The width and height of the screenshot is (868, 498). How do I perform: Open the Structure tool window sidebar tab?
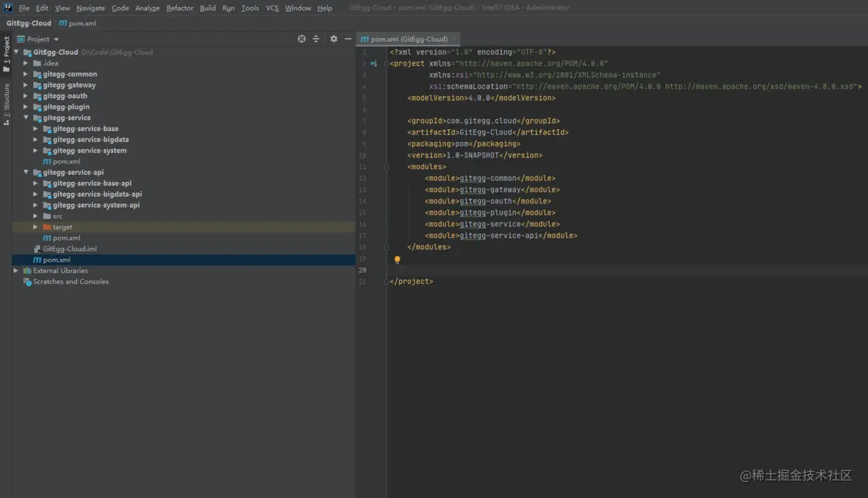click(6, 104)
